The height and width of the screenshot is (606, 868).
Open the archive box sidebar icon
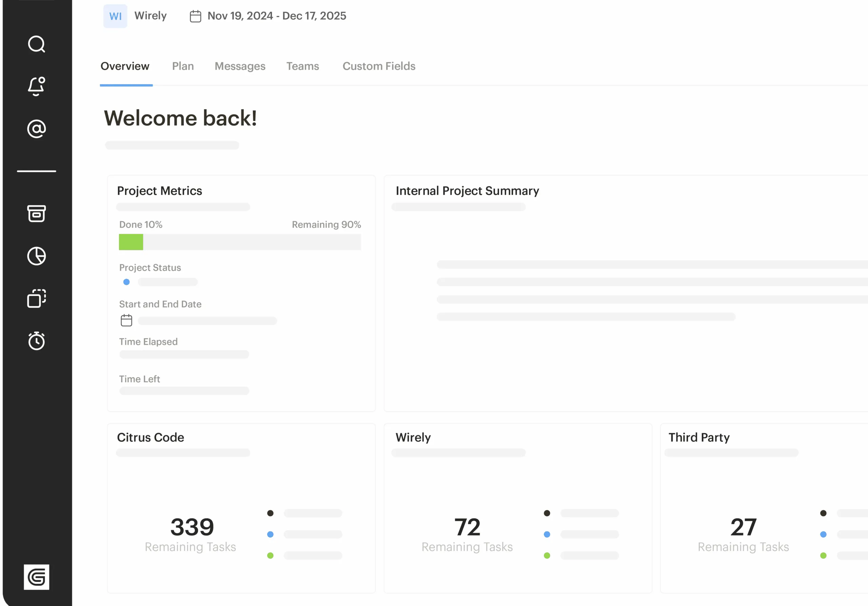click(x=37, y=214)
